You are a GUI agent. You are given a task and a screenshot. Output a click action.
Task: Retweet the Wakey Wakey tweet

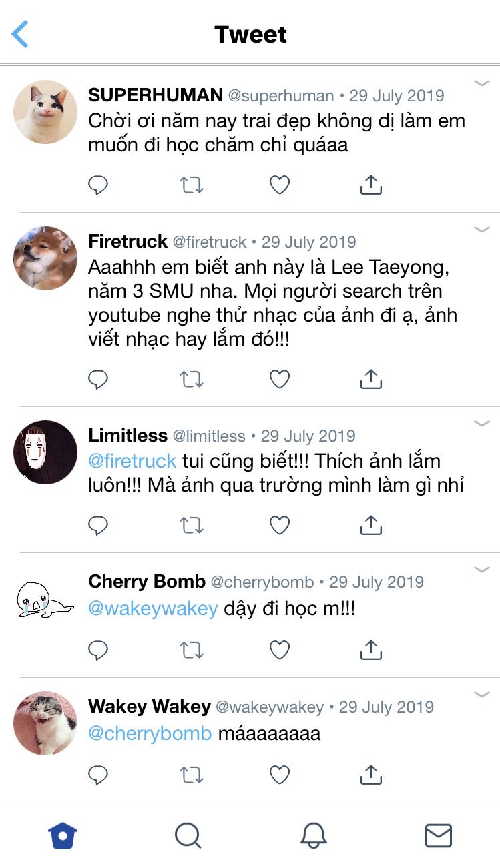[192, 775]
